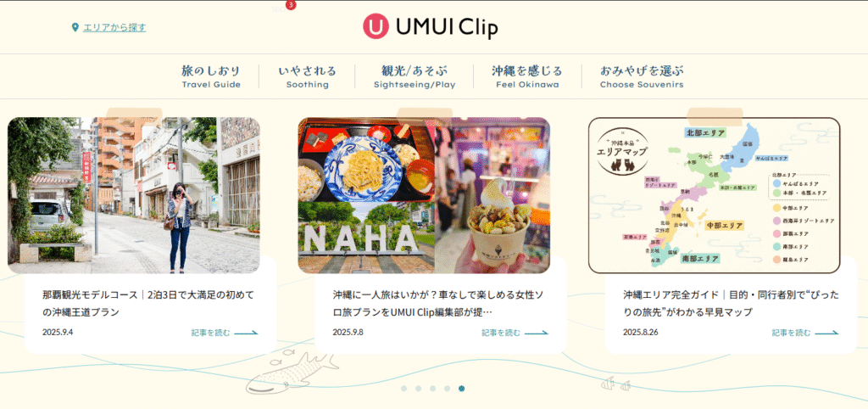Open the 沖縄を感じる Feel Okinawa menu
Viewport: 868px width, 409px height.
pos(527,77)
